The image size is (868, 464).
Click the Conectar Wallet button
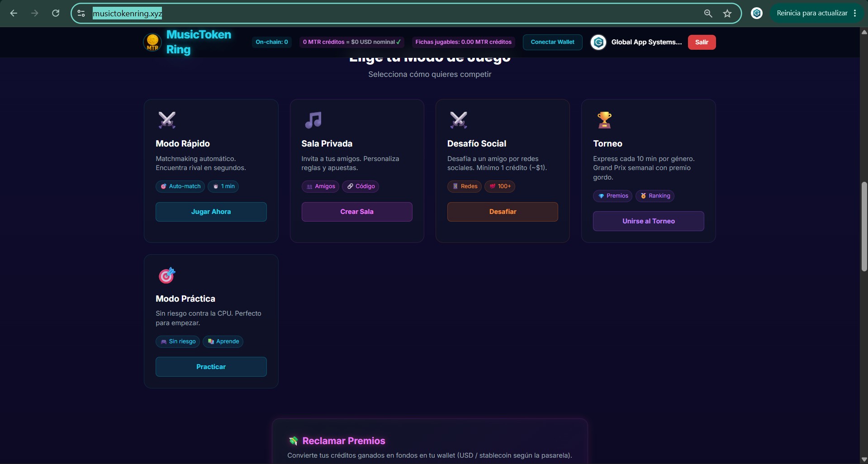click(553, 42)
